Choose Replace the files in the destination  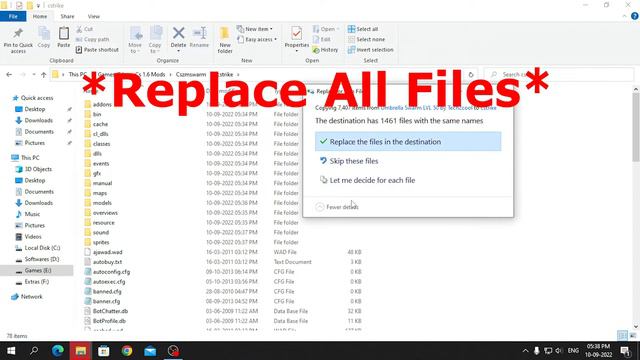(408, 141)
